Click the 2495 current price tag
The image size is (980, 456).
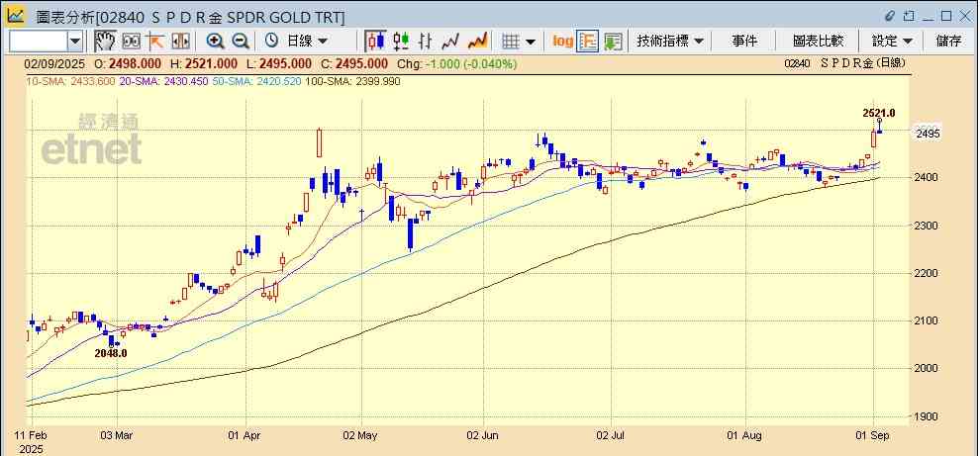pyautogui.click(x=930, y=134)
